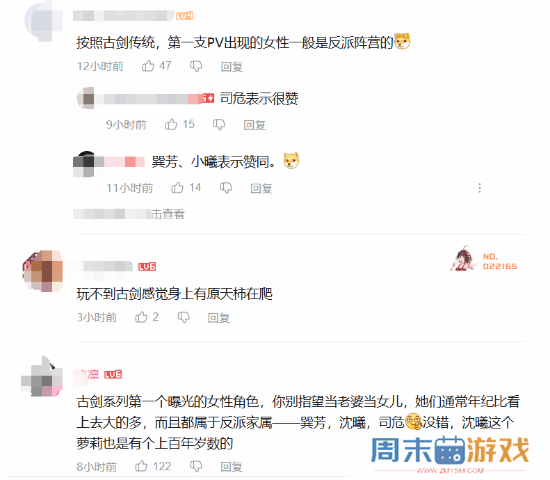Screen dimensions: 550x480
Task: Dislike the 巽芳、小曦表示赞同 reply
Action: pos(226,188)
